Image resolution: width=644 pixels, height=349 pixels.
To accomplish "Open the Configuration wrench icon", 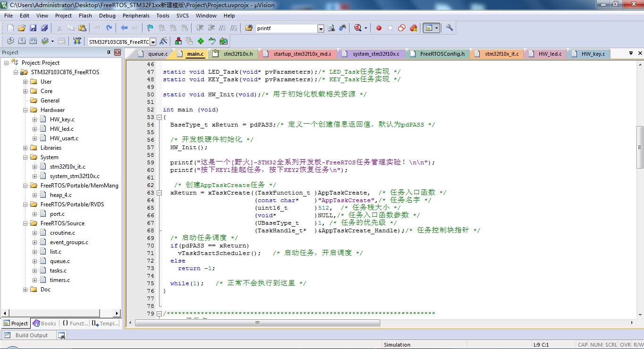I will [450, 28].
